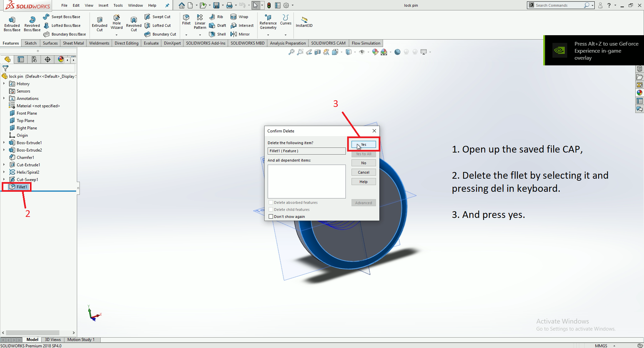This screenshot has width=644, height=348.
Task: Open the appearance color wheel tab
Action: tap(61, 60)
